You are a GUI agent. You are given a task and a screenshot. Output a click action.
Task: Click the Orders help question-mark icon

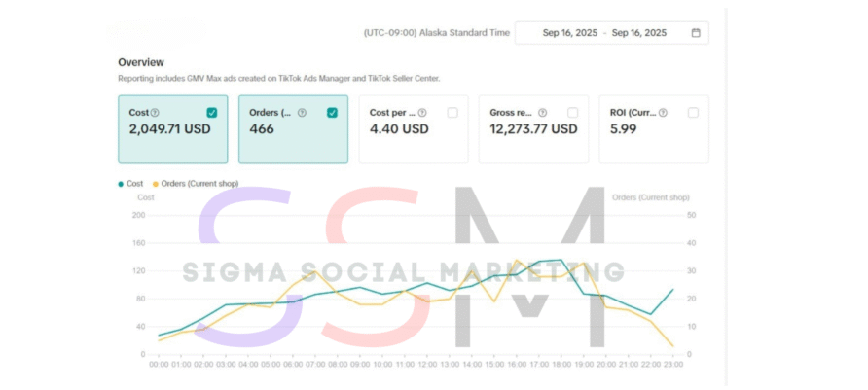pyautogui.click(x=302, y=113)
